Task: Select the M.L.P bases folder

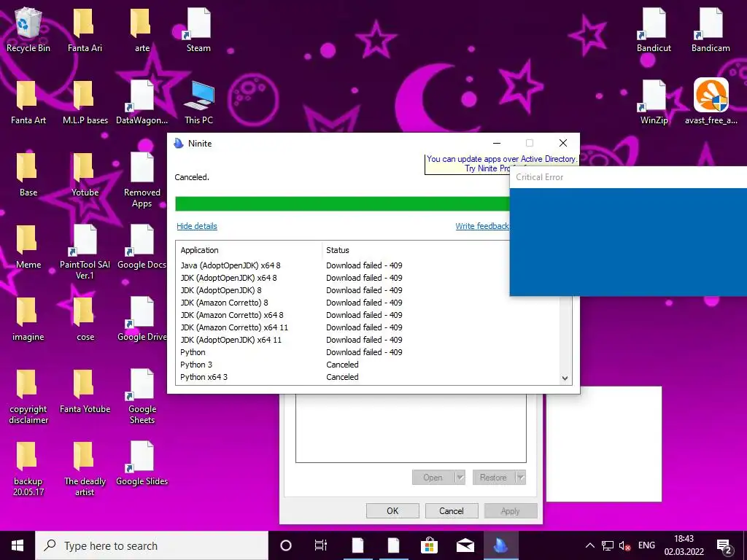Action: (x=85, y=102)
